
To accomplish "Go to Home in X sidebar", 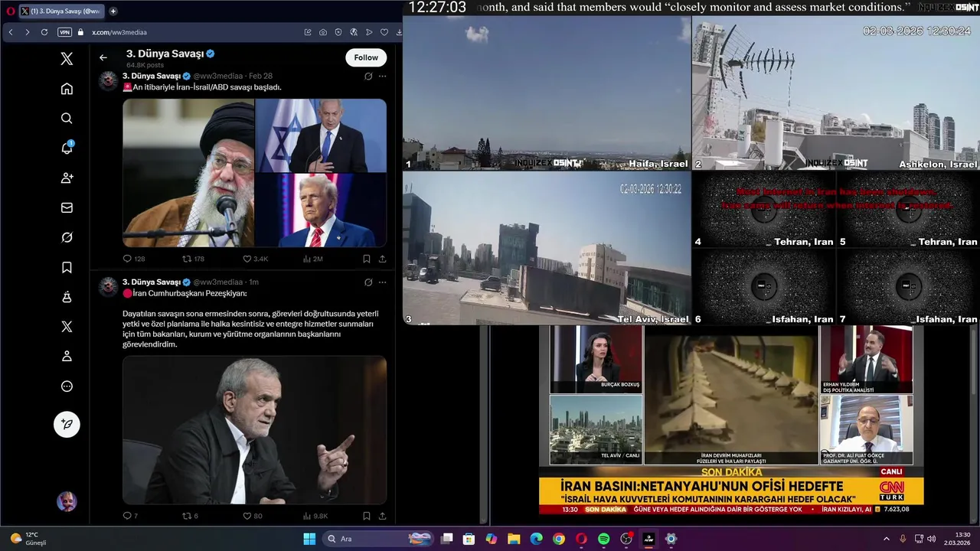I will pyautogui.click(x=67, y=89).
